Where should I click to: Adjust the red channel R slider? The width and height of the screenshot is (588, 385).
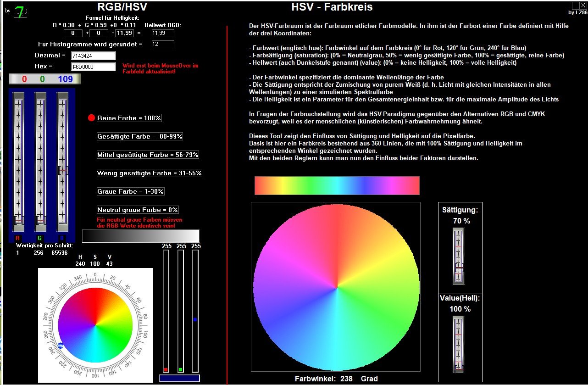[x=19, y=161]
